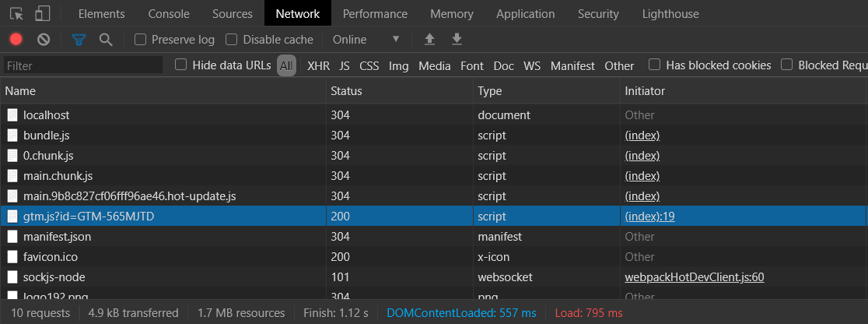The width and height of the screenshot is (868, 324).
Task: Click the inspect element picker icon
Action: pyautogui.click(x=17, y=14)
